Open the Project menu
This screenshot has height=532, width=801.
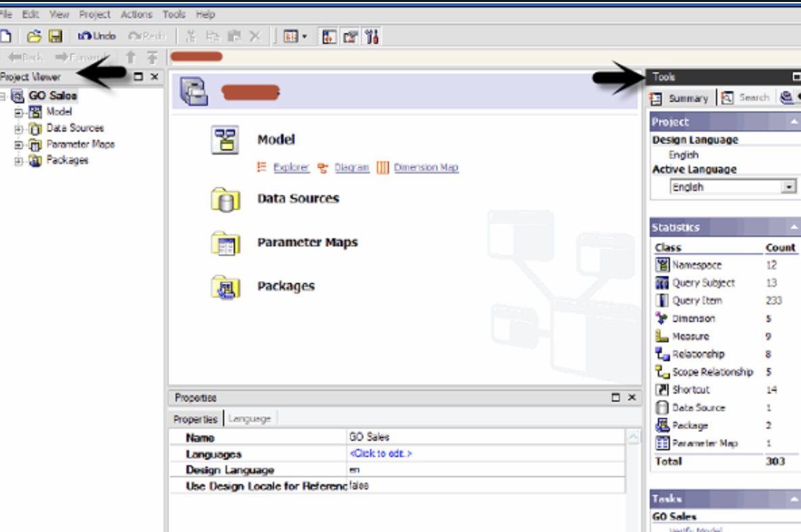95,14
